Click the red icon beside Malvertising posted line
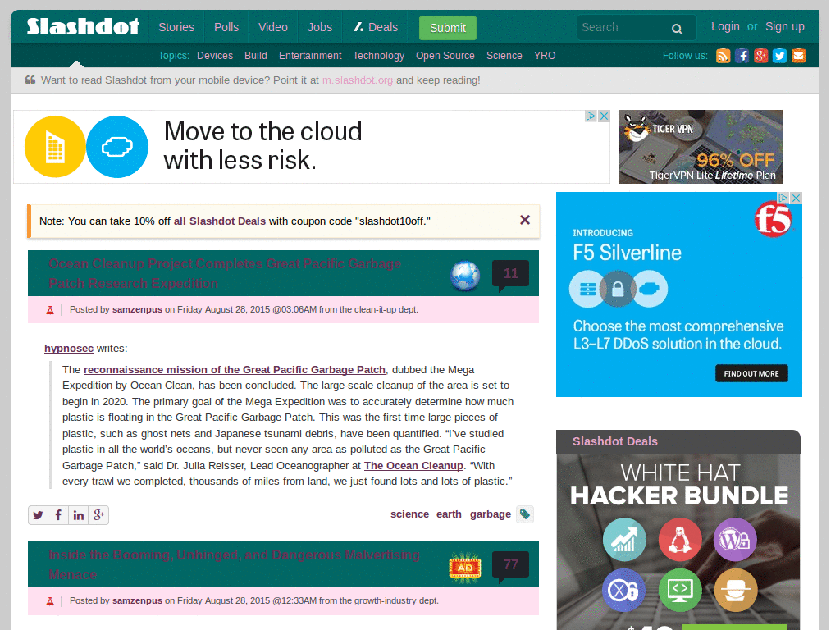 50,601
